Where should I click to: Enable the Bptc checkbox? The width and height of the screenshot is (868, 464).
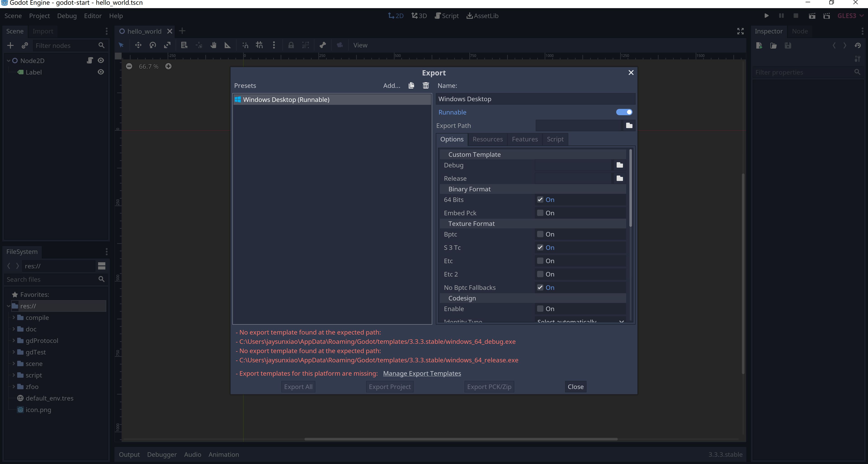(x=540, y=234)
